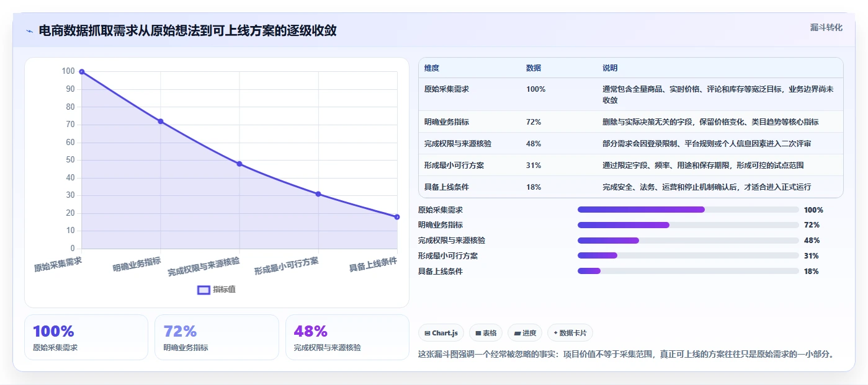Screen dimensions: 868x385
Task: Click the 100% 原始采集需求 summary card
Action: (x=86, y=337)
